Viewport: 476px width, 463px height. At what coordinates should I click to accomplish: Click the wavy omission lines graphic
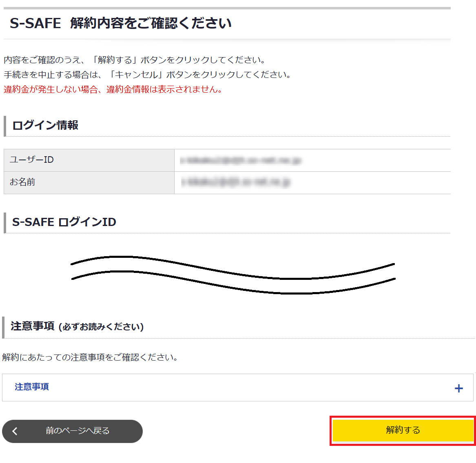233,274
